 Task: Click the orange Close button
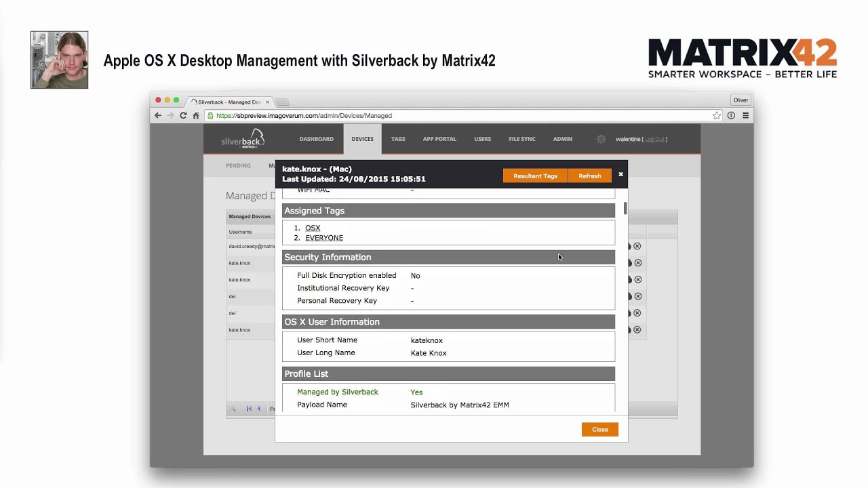[x=600, y=429]
